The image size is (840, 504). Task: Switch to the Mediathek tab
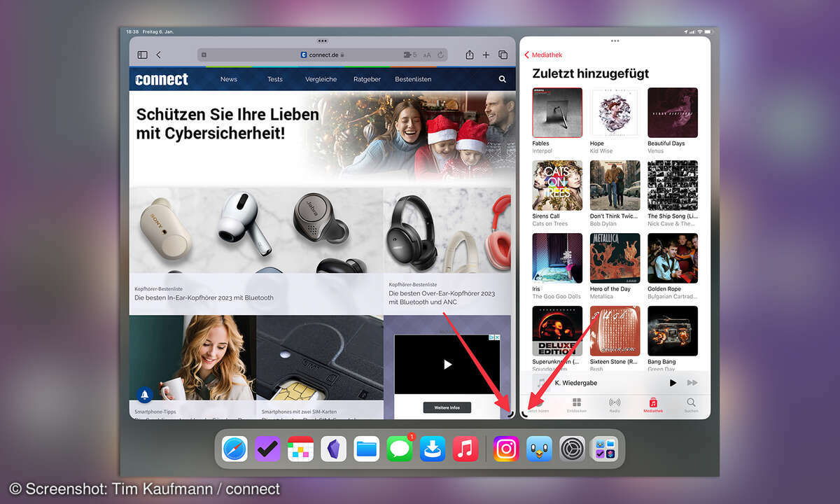pos(653,405)
